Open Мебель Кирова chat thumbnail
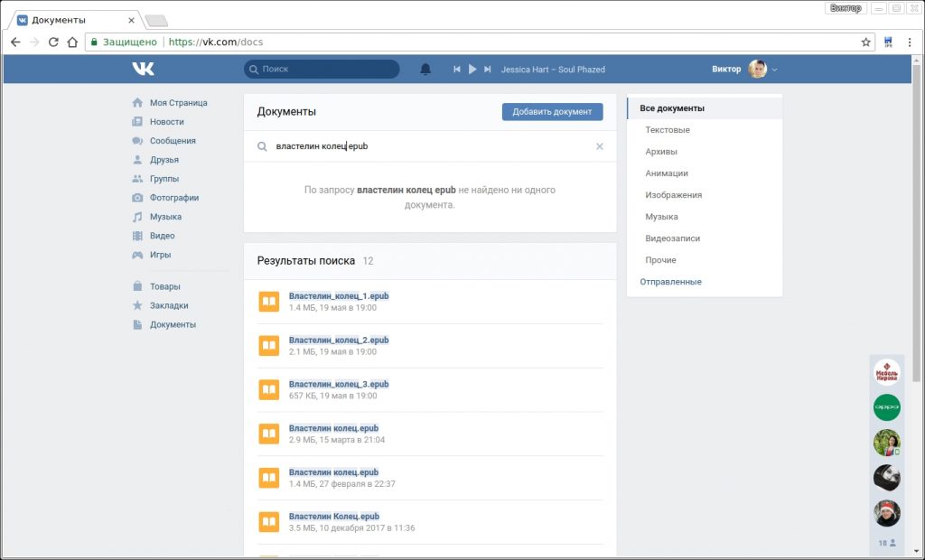Viewport: 925px width, 560px height. click(887, 372)
